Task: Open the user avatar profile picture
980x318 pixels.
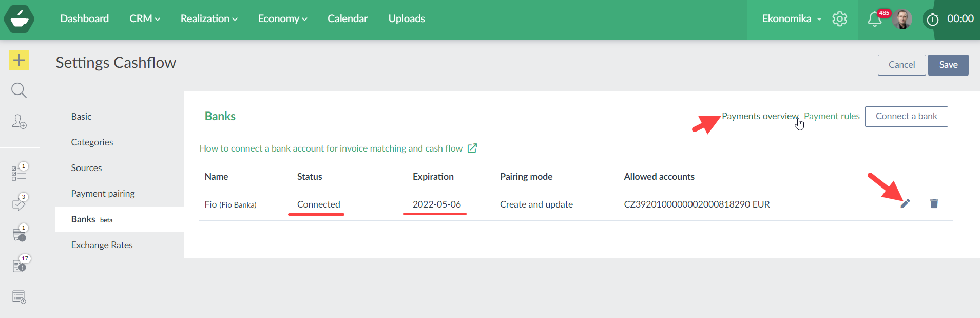Action: 902,20
